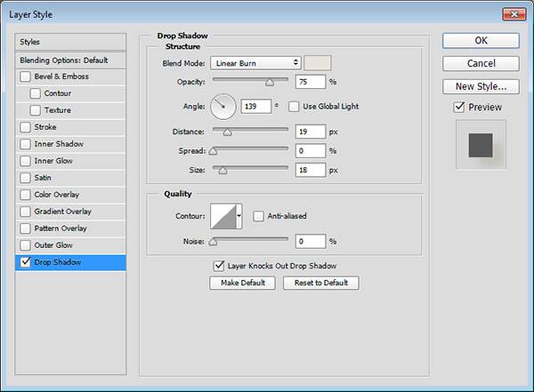Enable the Bevel & Emboss checkbox
534x392 pixels.
point(26,76)
